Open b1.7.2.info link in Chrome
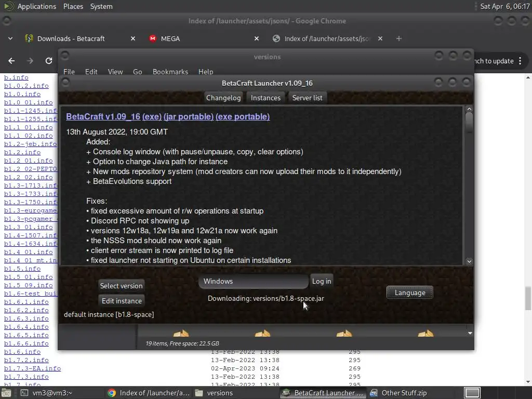The image size is (532, 399). coord(26,360)
